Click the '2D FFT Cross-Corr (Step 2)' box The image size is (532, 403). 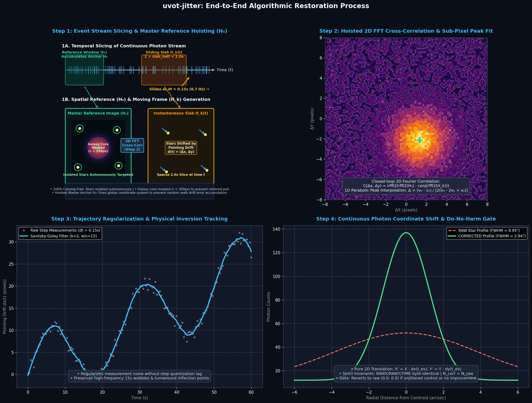tap(132, 145)
